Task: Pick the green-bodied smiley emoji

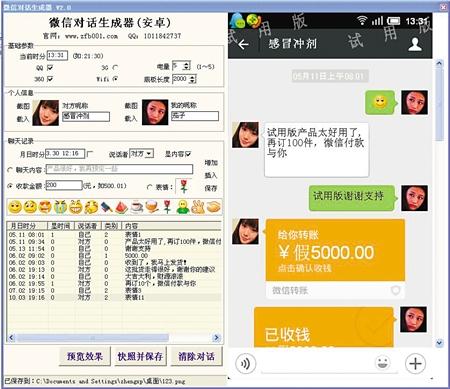Action: [183, 207]
